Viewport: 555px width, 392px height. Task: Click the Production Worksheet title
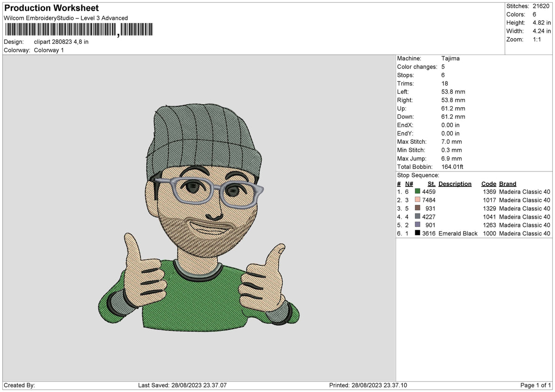(51, 8)
